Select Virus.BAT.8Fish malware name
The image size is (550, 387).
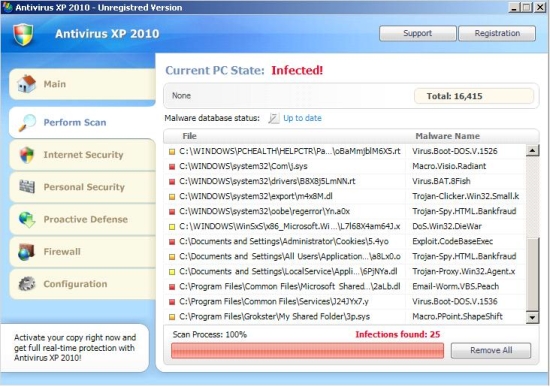441,181
